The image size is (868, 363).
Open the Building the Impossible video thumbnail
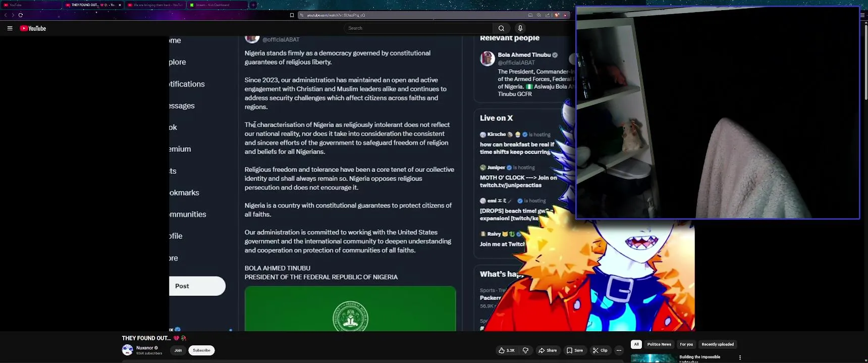click(x=654, y=358)
